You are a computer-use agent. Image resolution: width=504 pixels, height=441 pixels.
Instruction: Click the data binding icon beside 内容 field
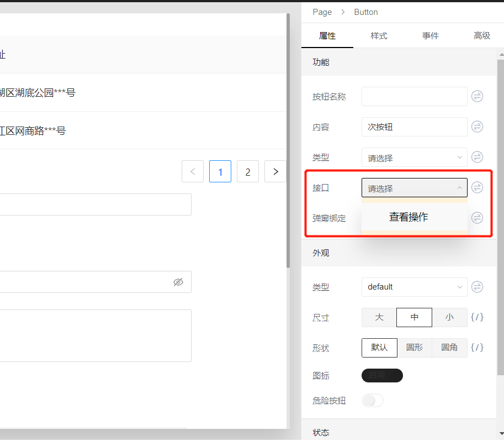point(477,127)
